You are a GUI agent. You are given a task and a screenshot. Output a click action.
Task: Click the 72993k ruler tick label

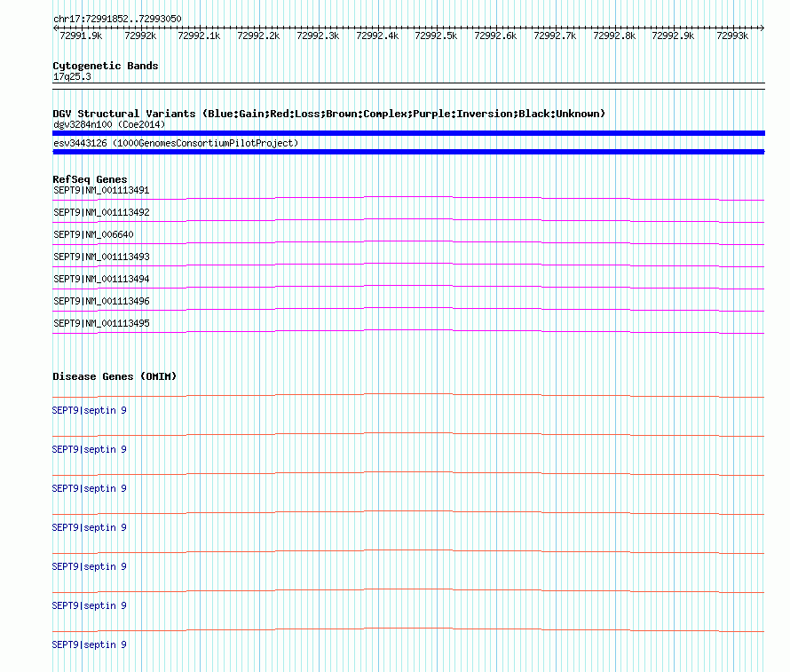(732, 36)
